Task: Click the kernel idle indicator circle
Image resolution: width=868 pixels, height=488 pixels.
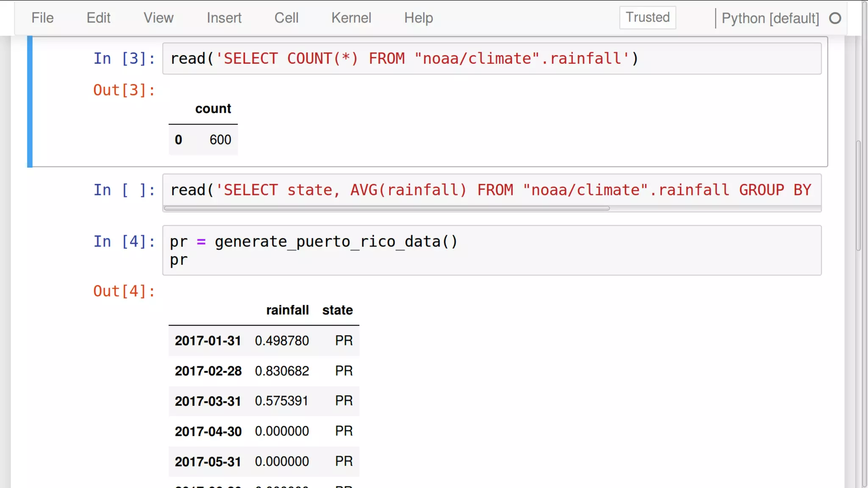Action: tap(835, 18)
